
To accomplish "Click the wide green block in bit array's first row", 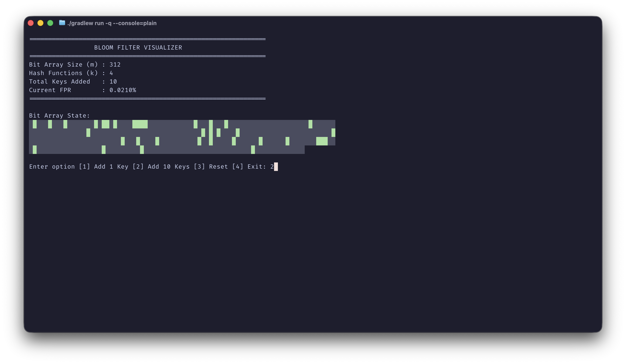I will [140, 124].
